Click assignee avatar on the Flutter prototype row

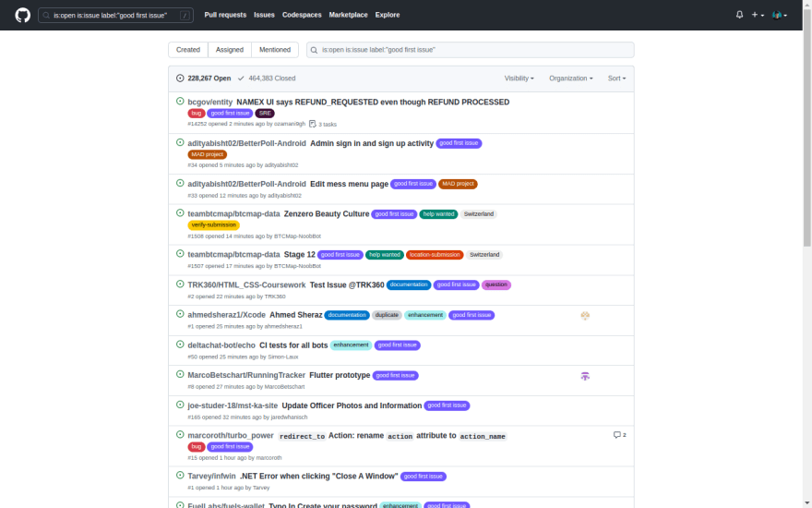tap(585, 376)
